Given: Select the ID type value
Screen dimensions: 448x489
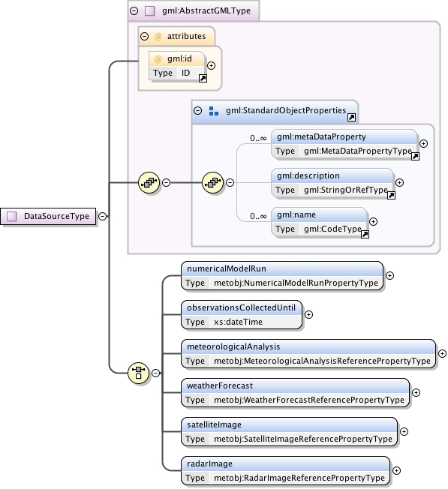Looking at the screenshot, I should pyautogui.click(x=185, y=73).
